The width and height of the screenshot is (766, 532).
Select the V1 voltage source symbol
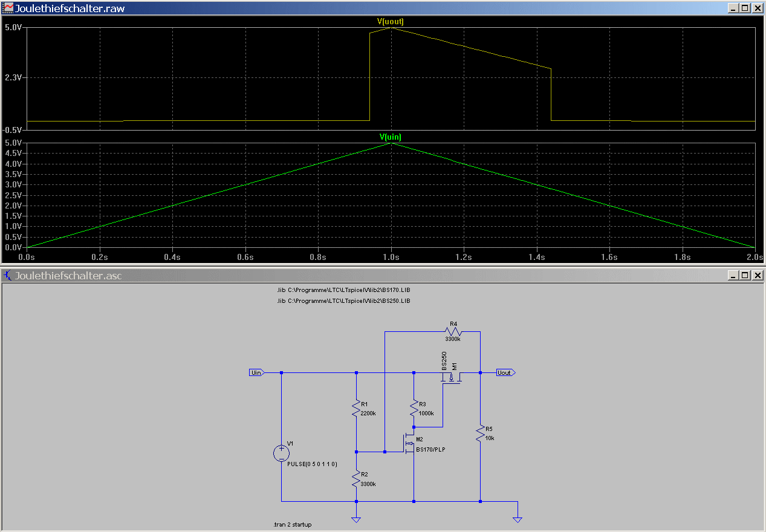pos(282,453)
